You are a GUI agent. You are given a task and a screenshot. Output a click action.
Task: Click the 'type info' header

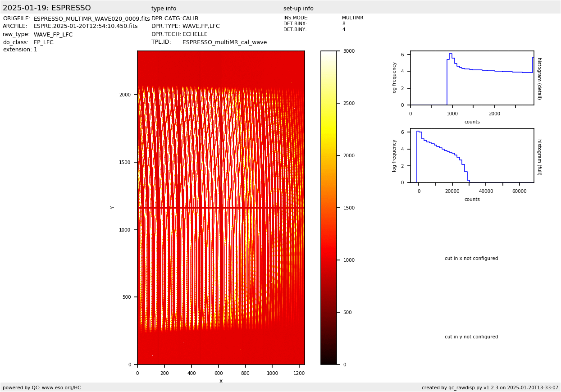pos(164,9)
